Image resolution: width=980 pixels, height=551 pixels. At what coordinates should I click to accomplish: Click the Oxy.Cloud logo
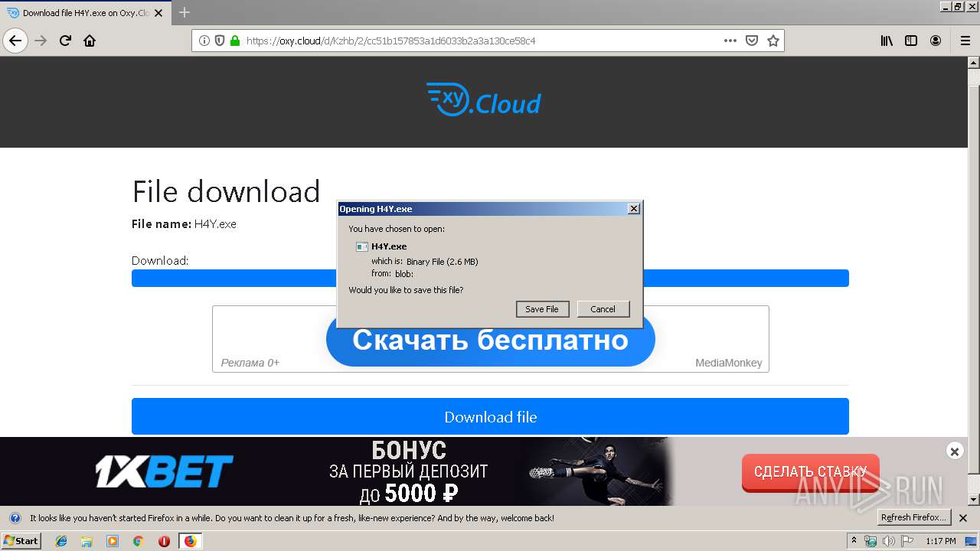coord(484,100)
